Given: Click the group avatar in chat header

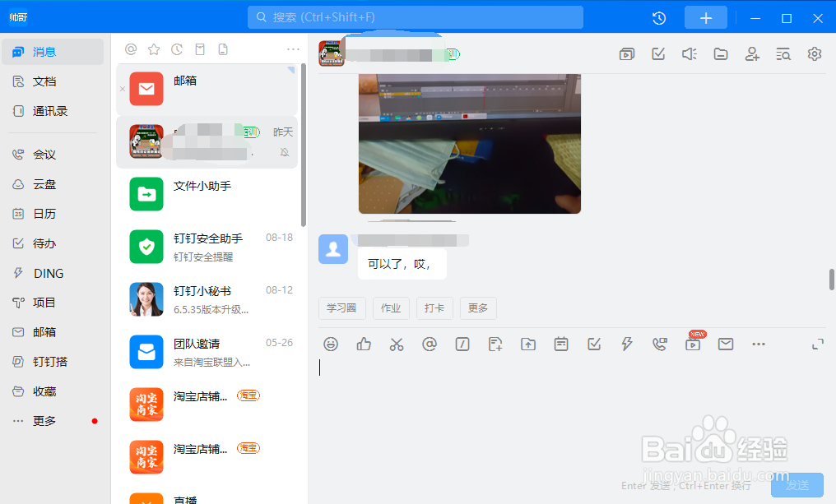Looking at the screenshot, I should coord(331,53).
